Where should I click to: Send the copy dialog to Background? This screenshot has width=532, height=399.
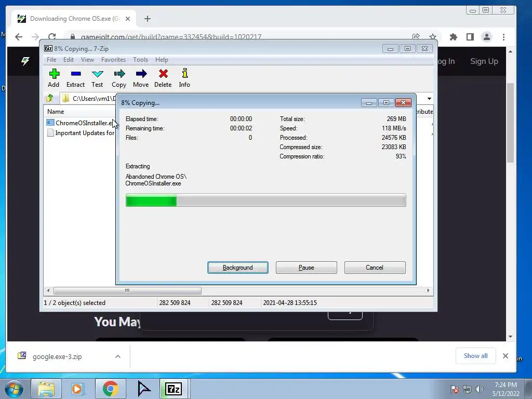click(238, 268)
